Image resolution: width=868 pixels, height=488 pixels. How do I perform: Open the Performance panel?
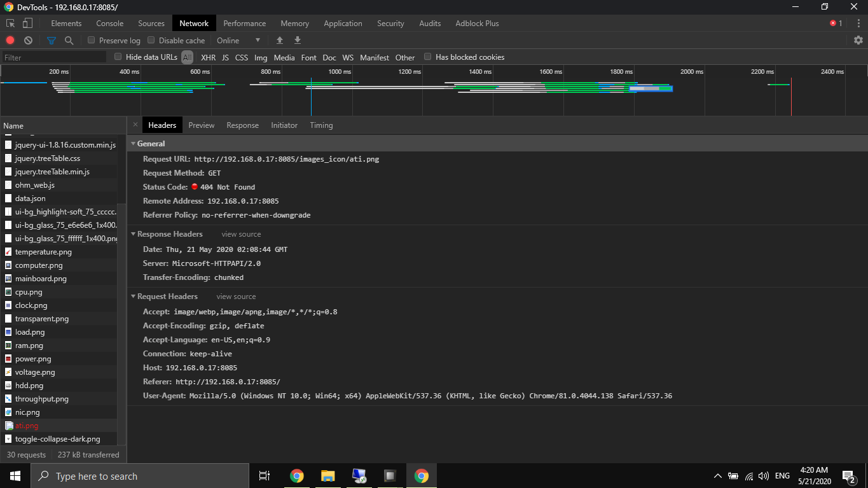[244, 23]
